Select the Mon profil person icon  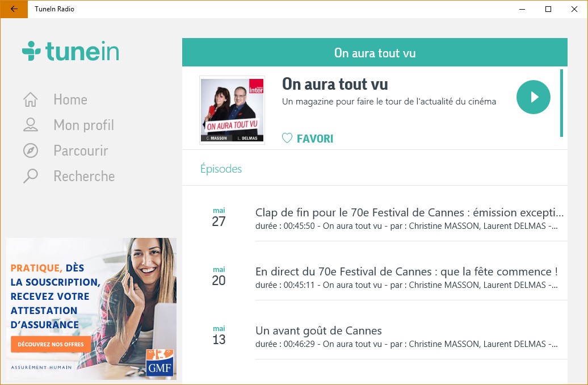click(31, 125)
